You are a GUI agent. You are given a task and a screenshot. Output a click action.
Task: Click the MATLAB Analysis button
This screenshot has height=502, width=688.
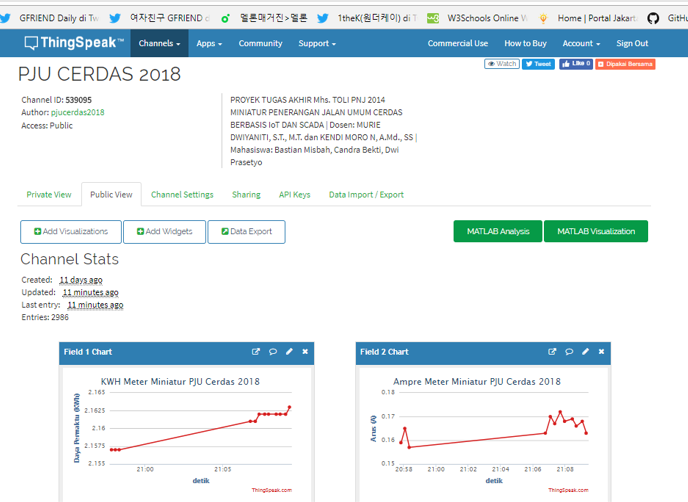497,232
